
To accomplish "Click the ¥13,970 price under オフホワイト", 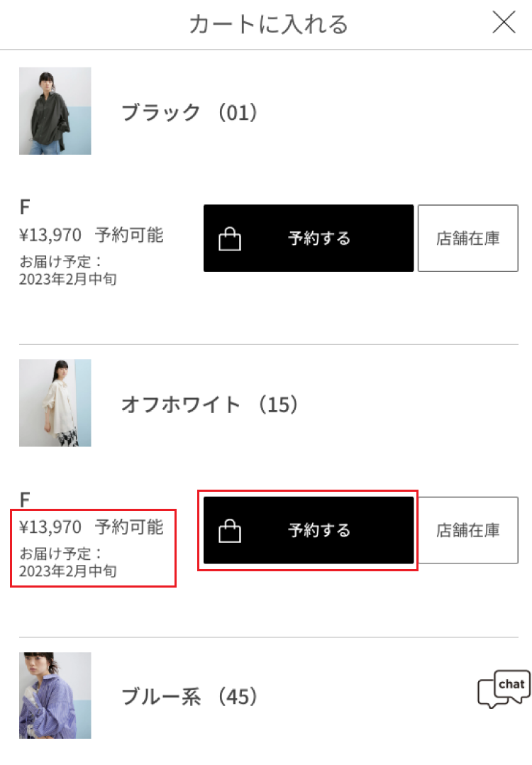I will pos(50,527).
